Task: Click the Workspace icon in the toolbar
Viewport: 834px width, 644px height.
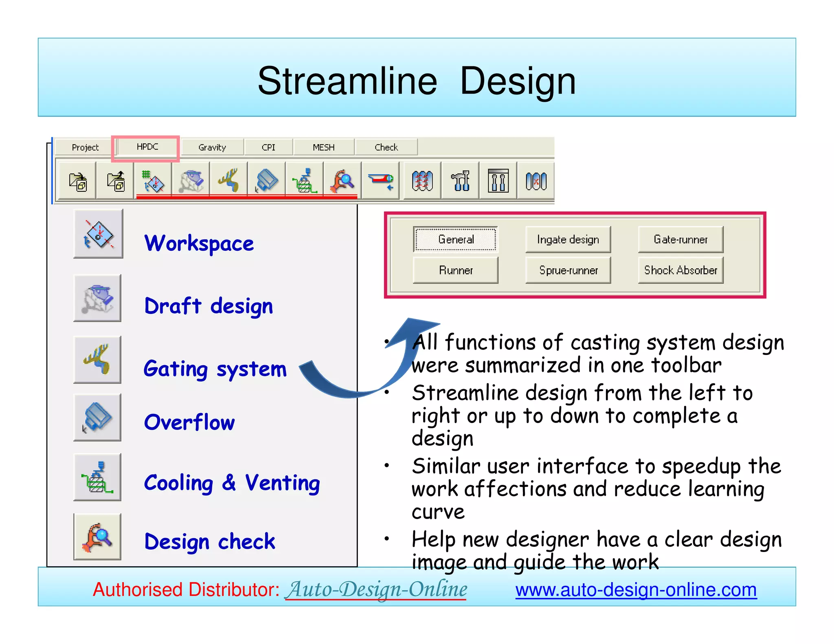Action: pos(153,181)
